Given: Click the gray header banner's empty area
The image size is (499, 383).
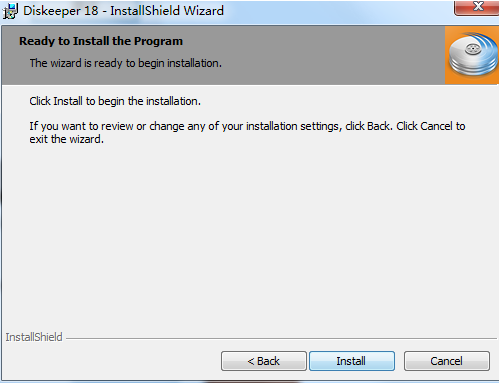Looking at the screenshot, I should tap(333, 55).
